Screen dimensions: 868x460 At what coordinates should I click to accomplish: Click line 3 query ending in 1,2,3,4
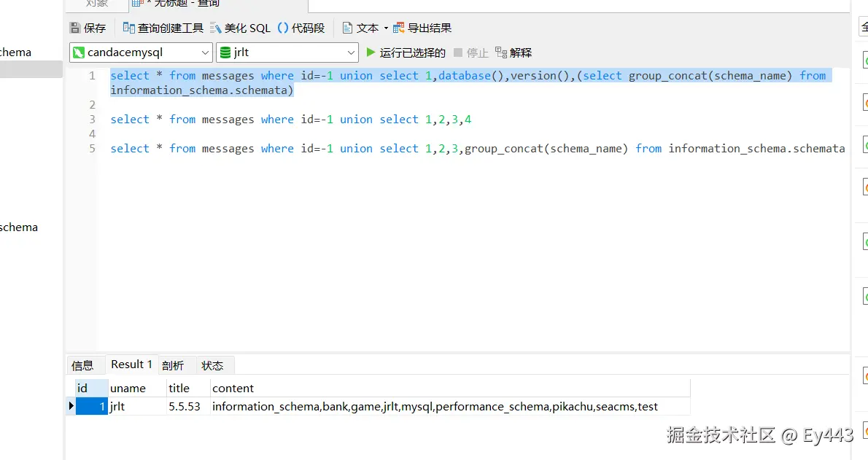290,120
